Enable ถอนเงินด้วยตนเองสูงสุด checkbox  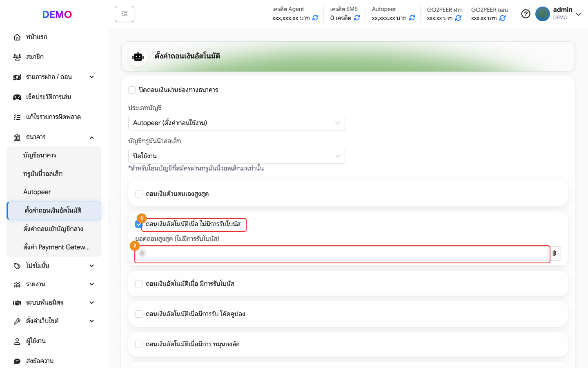(x=139, y=194)
